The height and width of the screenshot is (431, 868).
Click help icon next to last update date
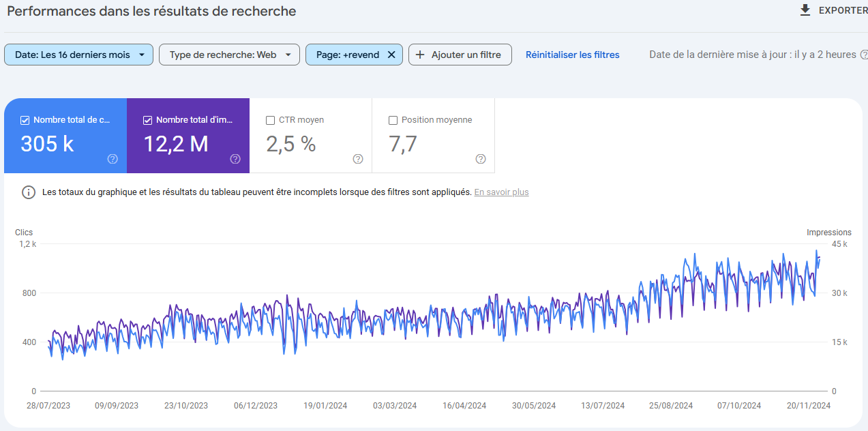pos(864,55)
